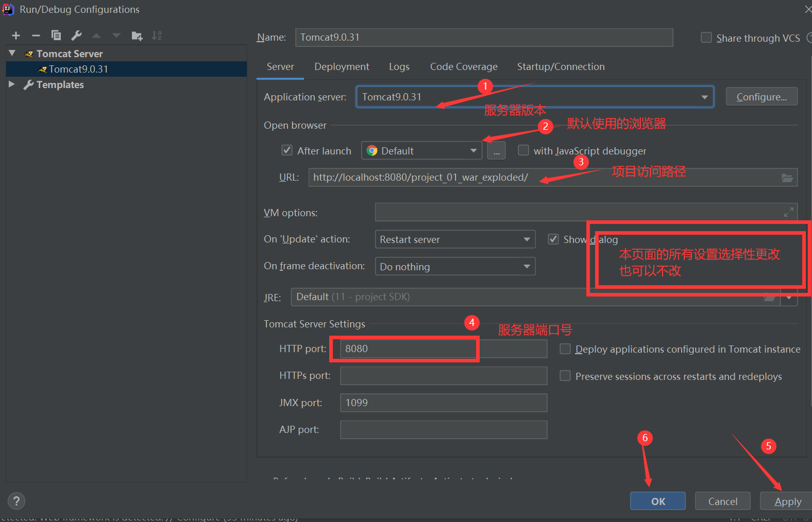Click the HTTP port field
This screenshot has width=812, height=522.
click(x=444, y=349)
